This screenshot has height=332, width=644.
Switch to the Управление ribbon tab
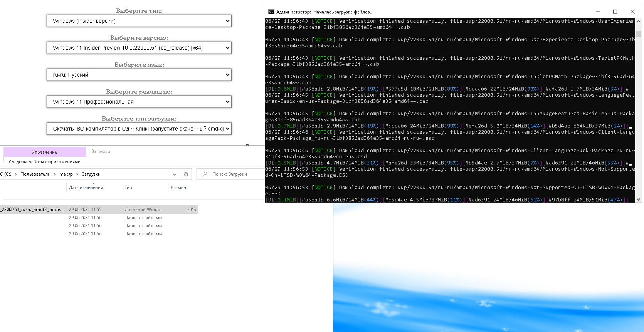45,152
